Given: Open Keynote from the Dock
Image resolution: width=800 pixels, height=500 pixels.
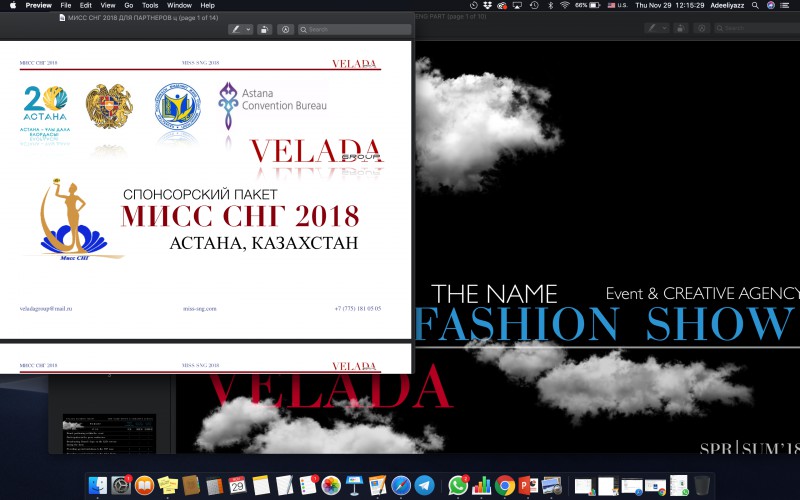Looking at the screenshot, I should [354, 485].
